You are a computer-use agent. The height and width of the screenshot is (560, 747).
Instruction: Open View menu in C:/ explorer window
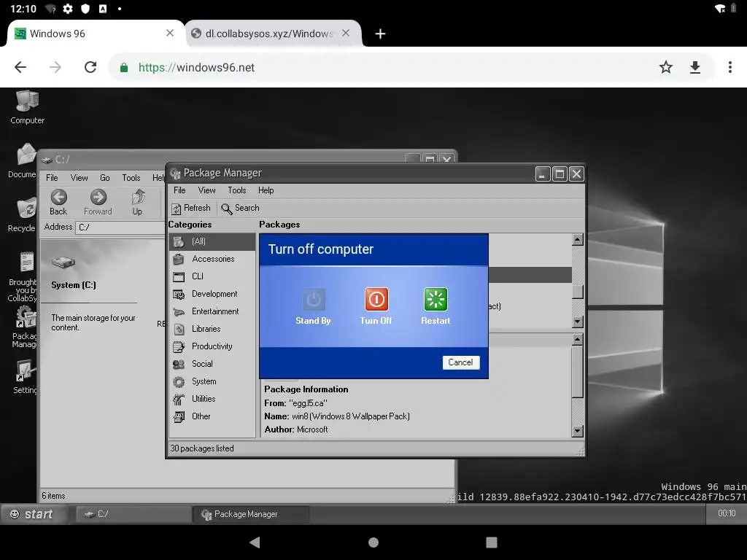tap(79, 178)
